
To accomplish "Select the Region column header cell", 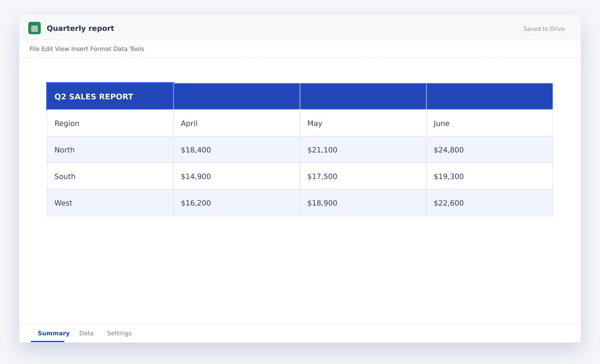I will pyautogui.click(x=110, y=123).
